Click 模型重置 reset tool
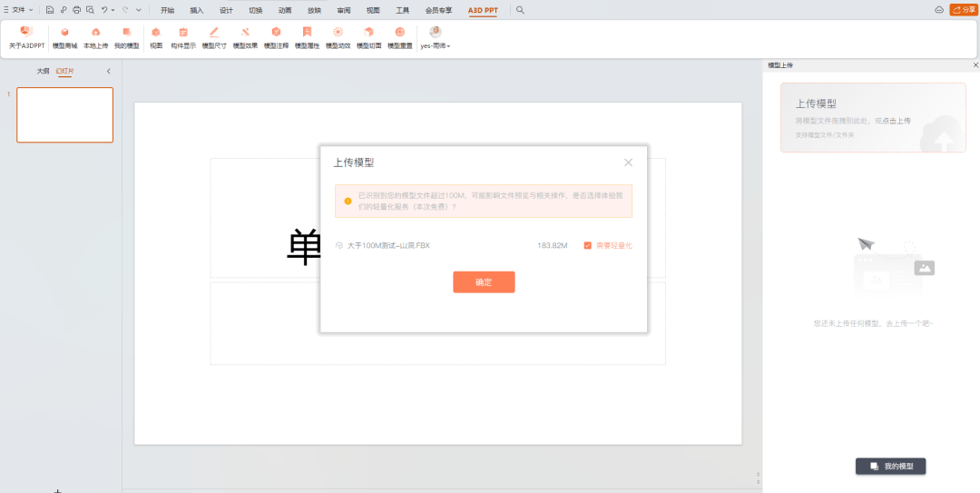This screenshot has height=493, width=980. tap(400, 38)
